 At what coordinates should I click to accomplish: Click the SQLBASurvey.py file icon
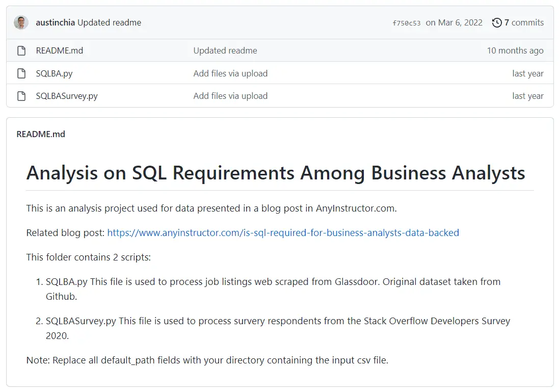point(21,96)
